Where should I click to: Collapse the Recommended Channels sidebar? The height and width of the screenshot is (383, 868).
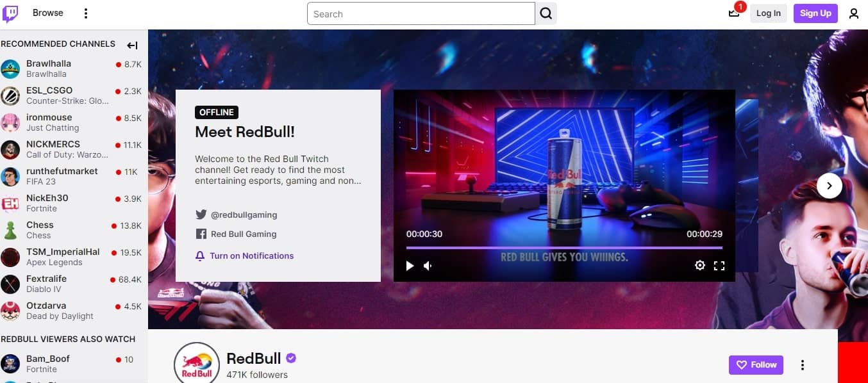(132, 45)
